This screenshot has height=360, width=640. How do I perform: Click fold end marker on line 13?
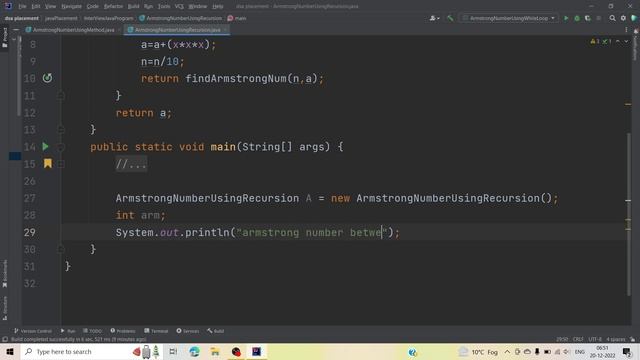click(61, 130)
